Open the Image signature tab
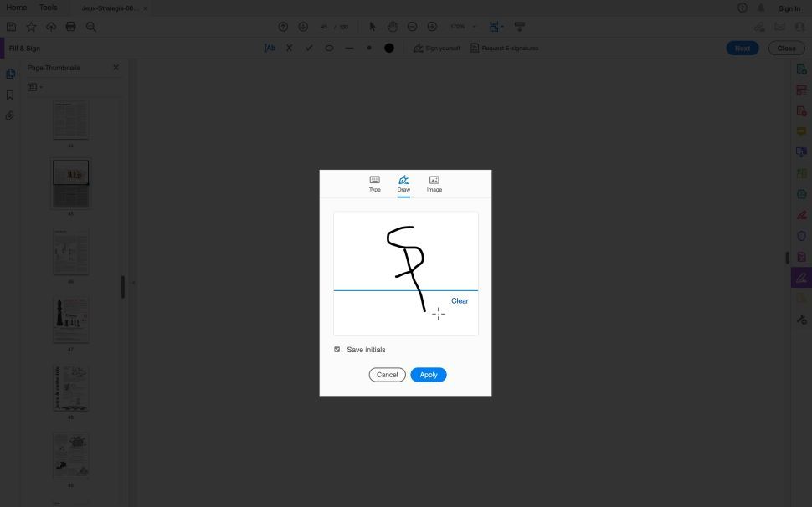Image resolution: width=812 pixels, height=507 pixels. tap(434, 183)
